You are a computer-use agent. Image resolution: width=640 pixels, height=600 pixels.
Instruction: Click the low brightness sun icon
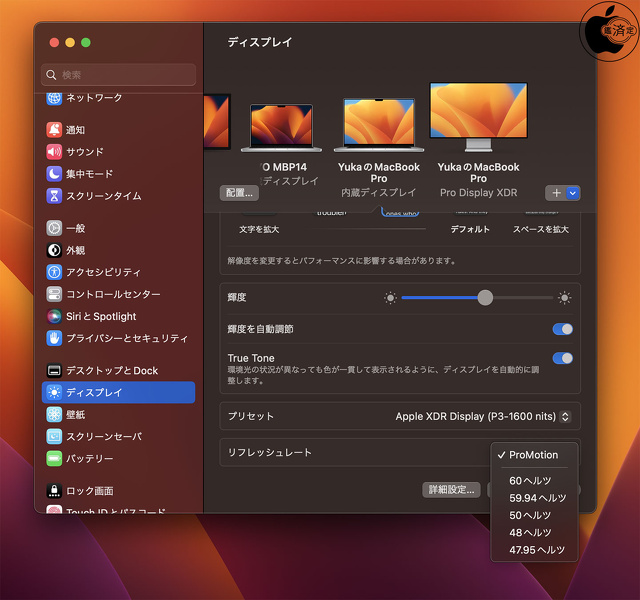(390, 298)
